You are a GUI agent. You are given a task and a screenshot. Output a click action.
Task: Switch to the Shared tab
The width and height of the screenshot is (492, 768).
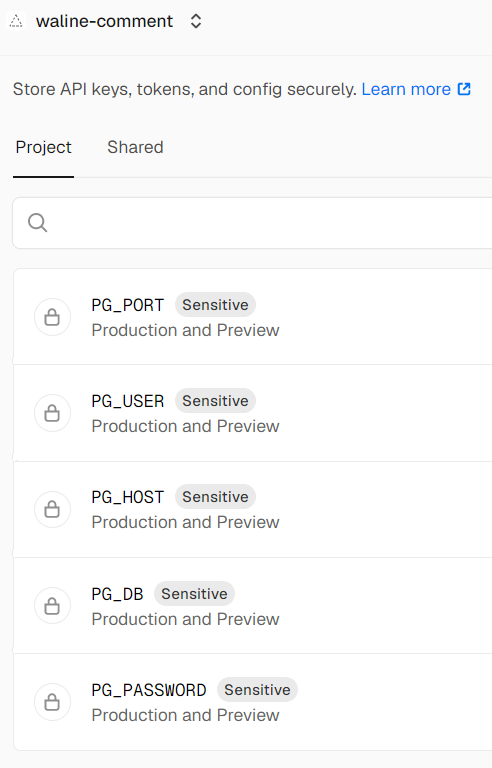[x=135, y=147]
